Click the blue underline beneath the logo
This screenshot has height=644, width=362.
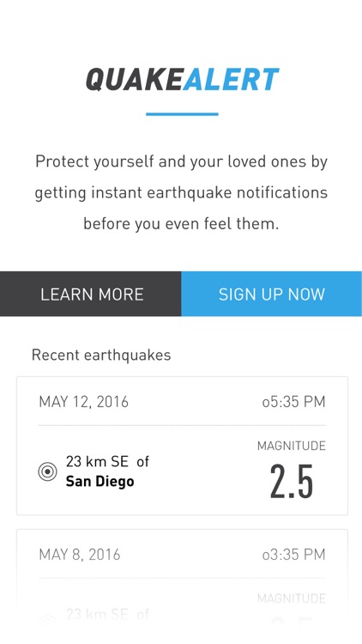click(182, 114)
